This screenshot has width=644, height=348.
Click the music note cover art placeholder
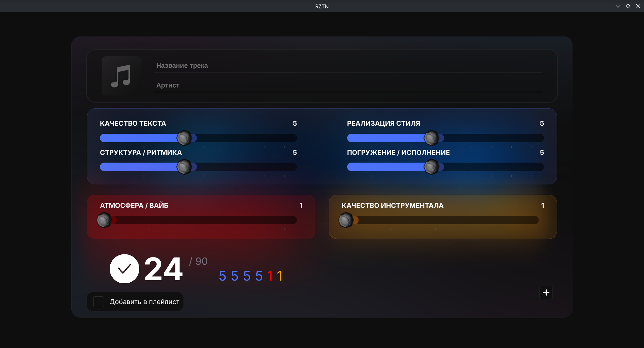[121, 76]
